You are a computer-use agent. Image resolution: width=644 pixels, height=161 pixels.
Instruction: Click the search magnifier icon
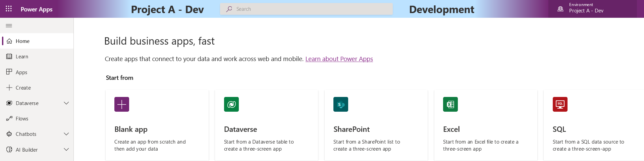coord(229,9)
